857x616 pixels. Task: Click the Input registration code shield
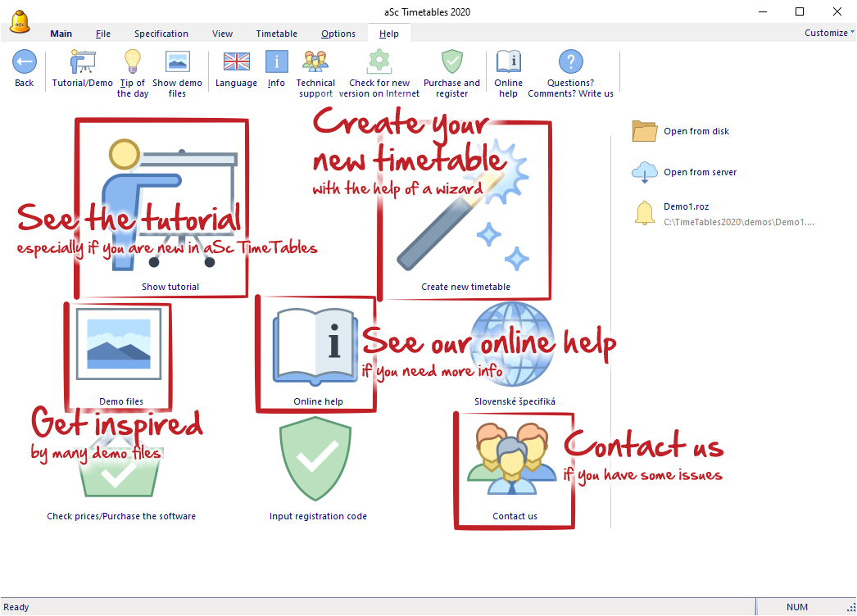click(315, 459)
